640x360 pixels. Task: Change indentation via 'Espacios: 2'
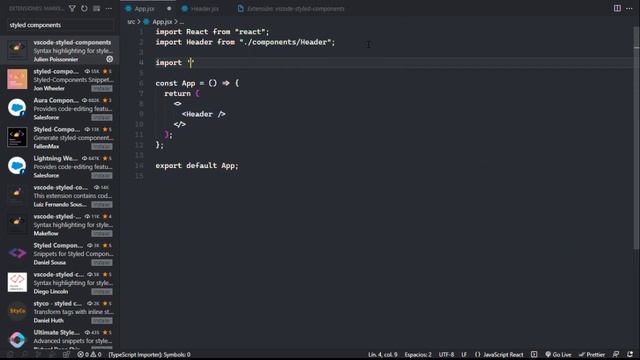click(x=418, y=354)
